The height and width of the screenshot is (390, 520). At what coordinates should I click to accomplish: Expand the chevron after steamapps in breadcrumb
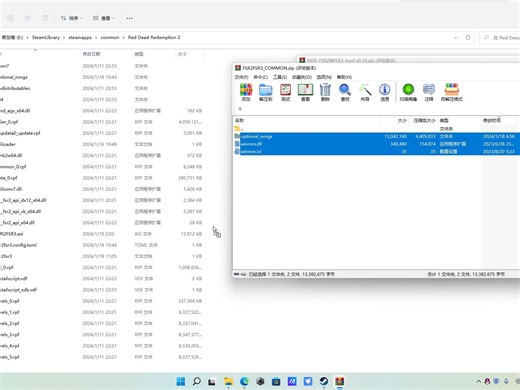coord(96,38)
